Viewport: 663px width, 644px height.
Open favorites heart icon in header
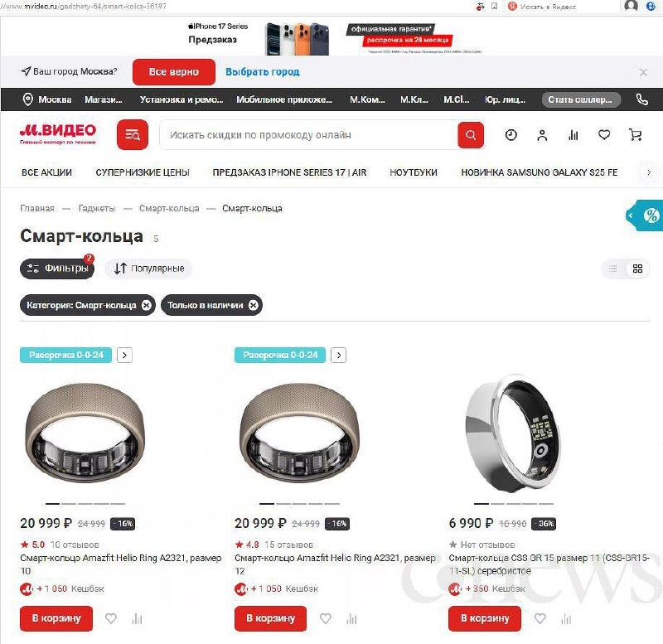pos(604,135)
